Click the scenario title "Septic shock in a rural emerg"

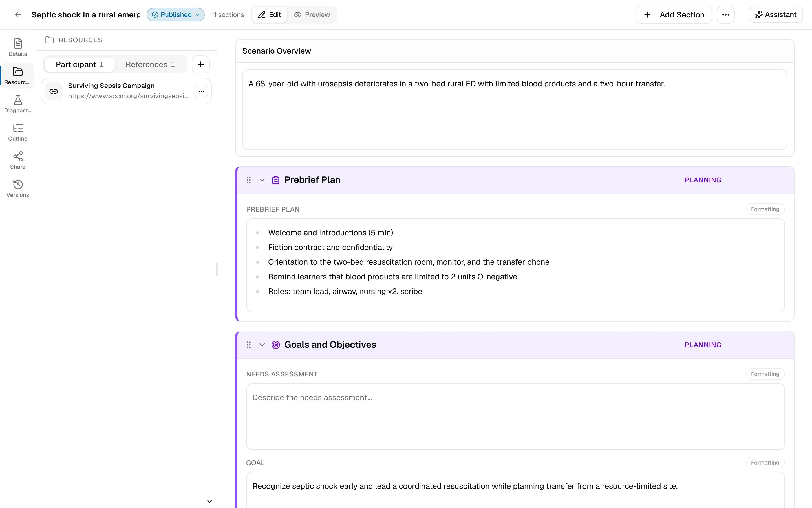pos(85,15)
